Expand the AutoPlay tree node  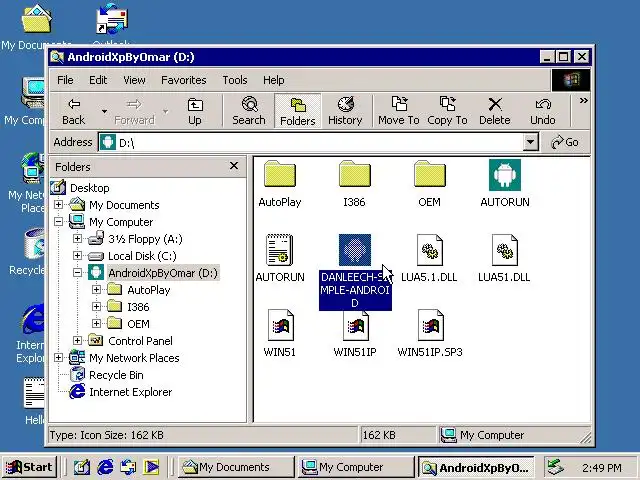[x=96, y=289]
